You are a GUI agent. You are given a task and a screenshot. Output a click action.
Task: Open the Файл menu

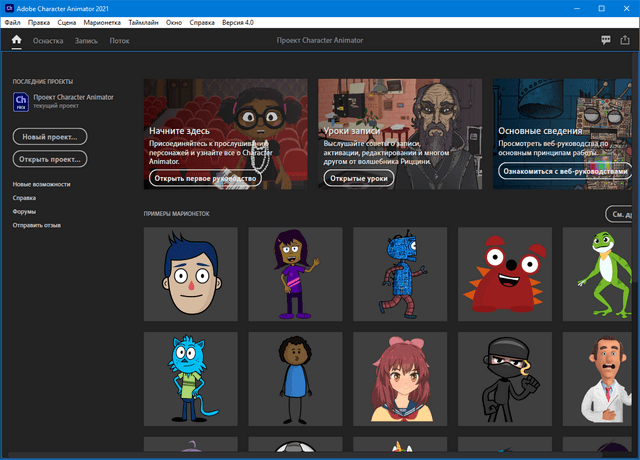coord(12,21)
